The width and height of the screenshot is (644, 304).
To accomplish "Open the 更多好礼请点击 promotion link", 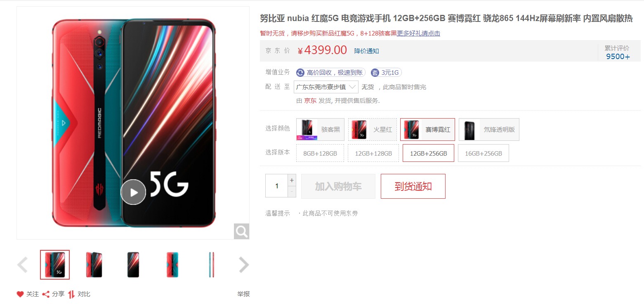I will tap(418, 33).
